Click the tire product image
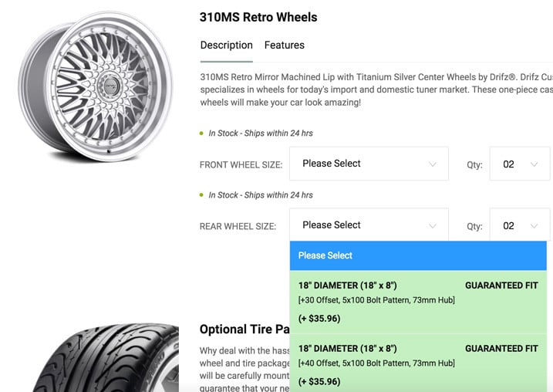The height and width of the screenshot is (392, 553). [106, 357]
